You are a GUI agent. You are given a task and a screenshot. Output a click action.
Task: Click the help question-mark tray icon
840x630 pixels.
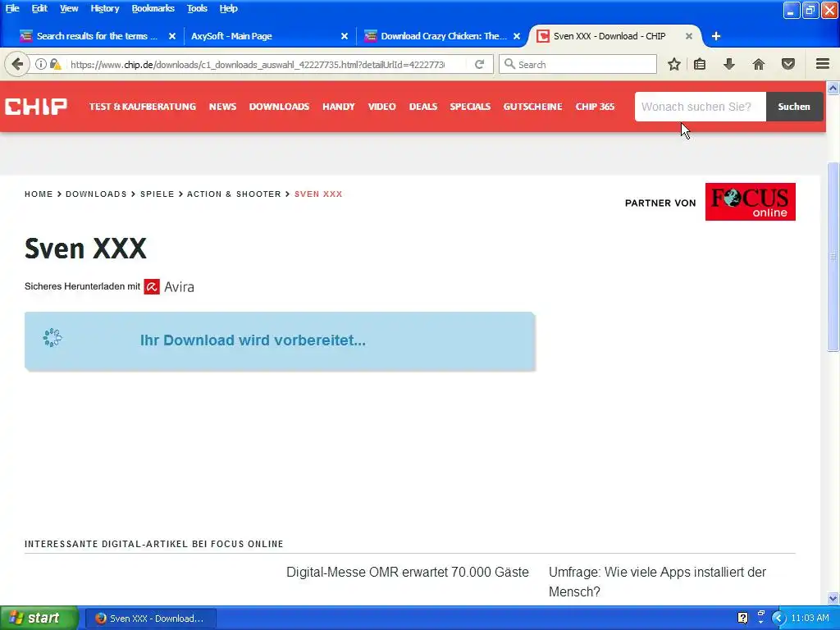(x=742, y=619)
